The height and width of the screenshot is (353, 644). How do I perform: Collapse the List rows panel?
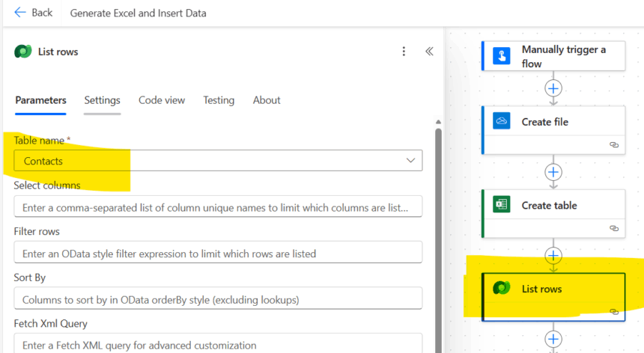pyautogui.click(x=429, y=52)
